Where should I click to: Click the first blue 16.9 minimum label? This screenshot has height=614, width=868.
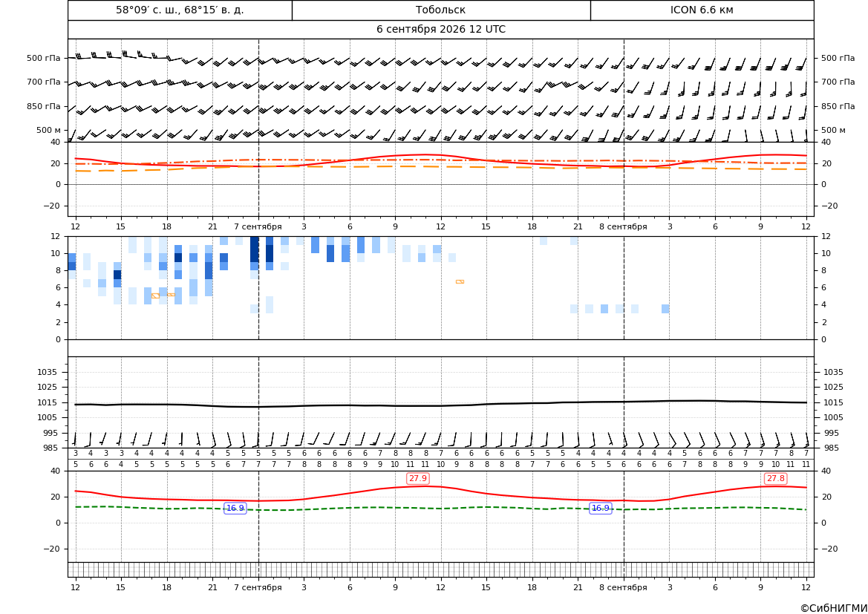click(235, 509)
